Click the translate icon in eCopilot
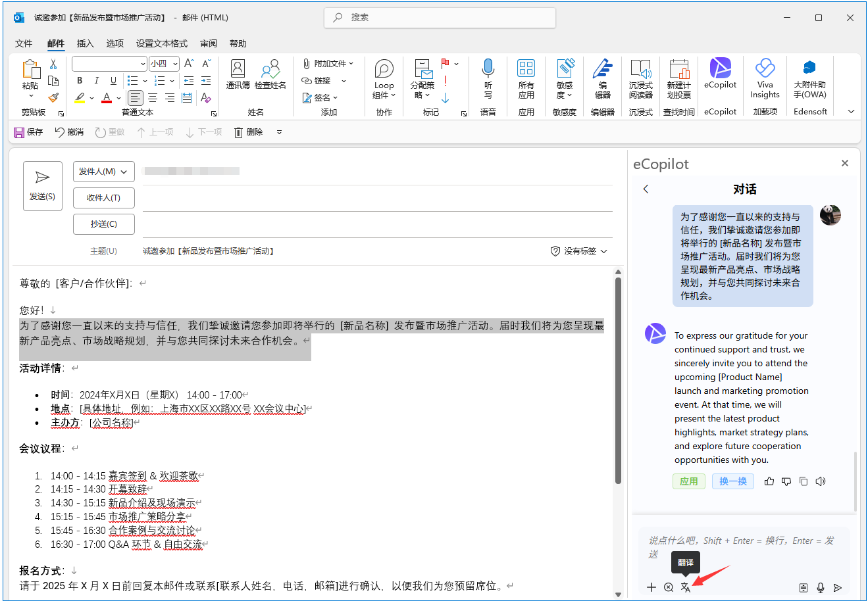Image resolution: width=868 pixels, height=603 pixels. click(686, 587)
